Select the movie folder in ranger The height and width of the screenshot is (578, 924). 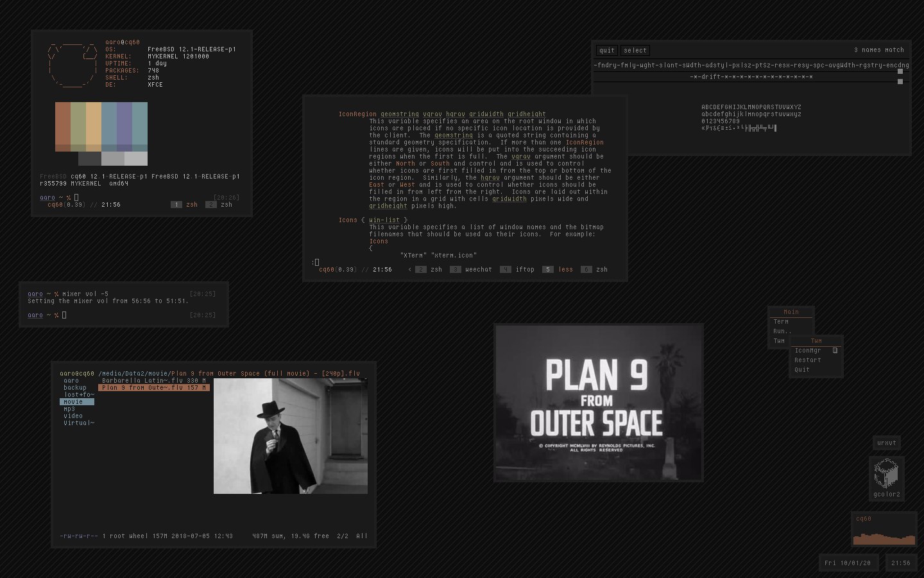77,402
